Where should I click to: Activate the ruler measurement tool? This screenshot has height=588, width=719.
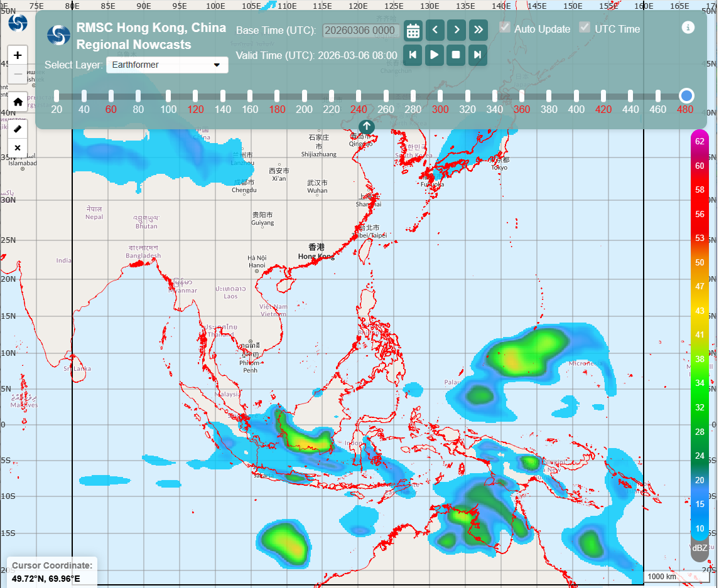[x=18, y=128]
